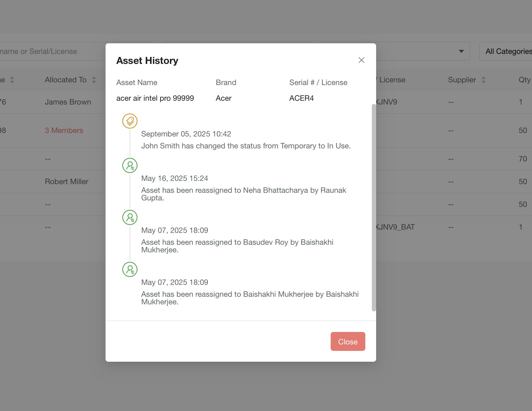Screen dimensions: 532x411
Task: Click the 3 Members link
Action: coord(64,130)
